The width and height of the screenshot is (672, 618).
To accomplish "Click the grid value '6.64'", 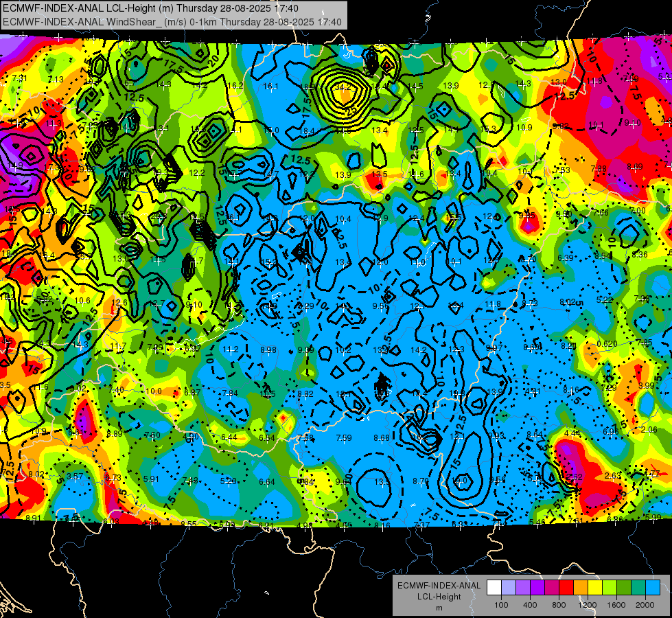I will click(x=266, y=482).
